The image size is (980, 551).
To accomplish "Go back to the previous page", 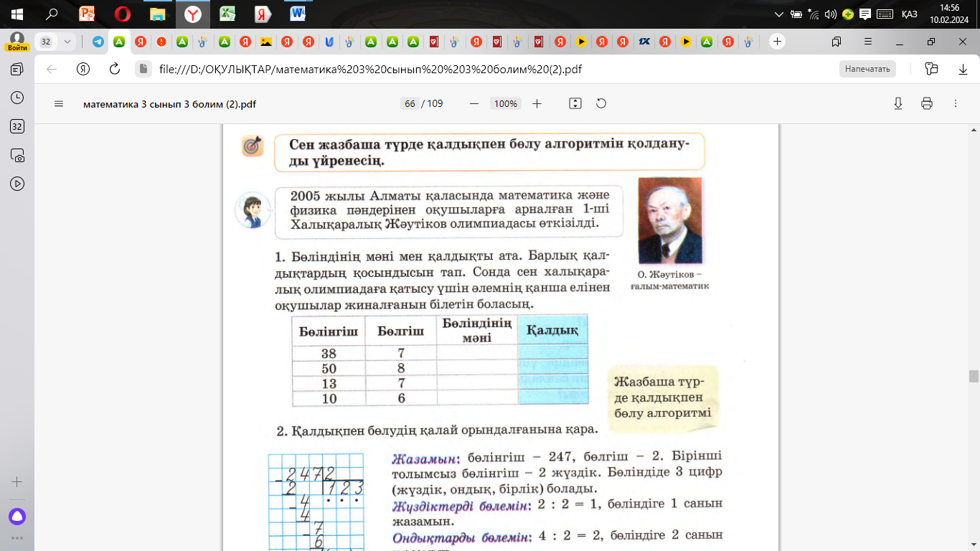I will point(51,69).
